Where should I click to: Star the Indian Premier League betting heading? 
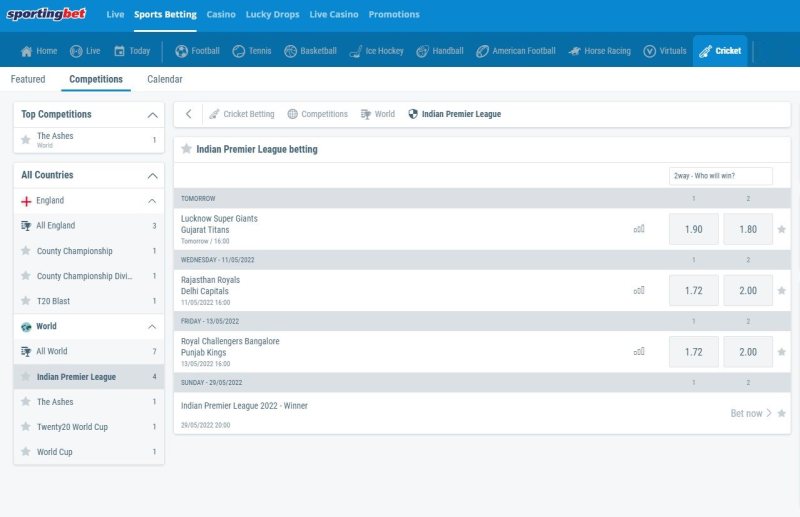(x=186, y=149)
